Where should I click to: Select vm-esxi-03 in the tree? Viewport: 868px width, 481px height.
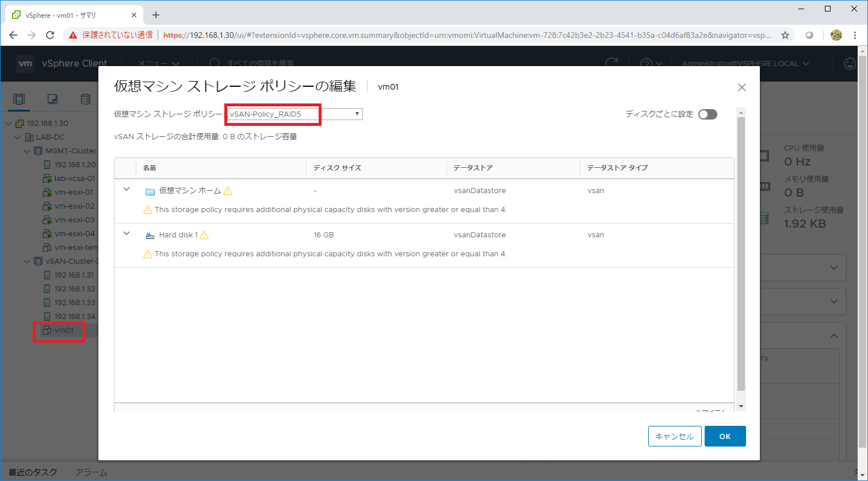pyautogui.click(x=74, y=220)
